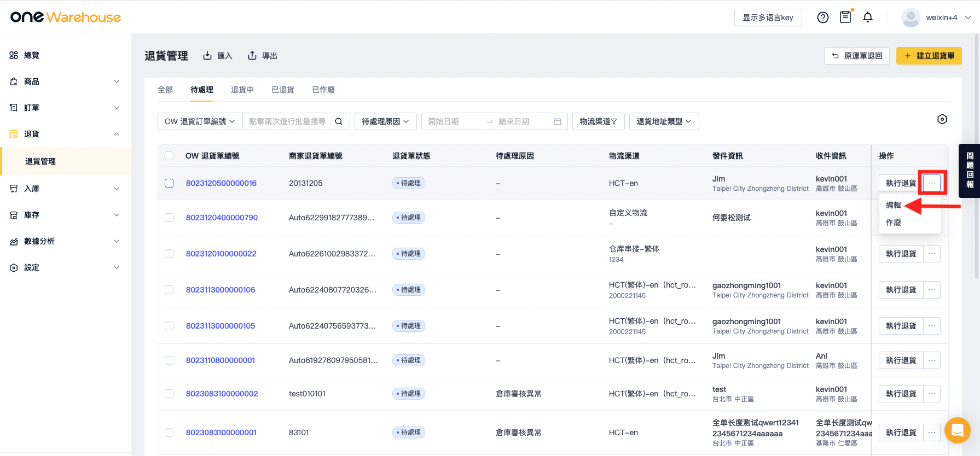Click the oneWarehouse logo
Screen dimensions: 980x456
(66, 17)
